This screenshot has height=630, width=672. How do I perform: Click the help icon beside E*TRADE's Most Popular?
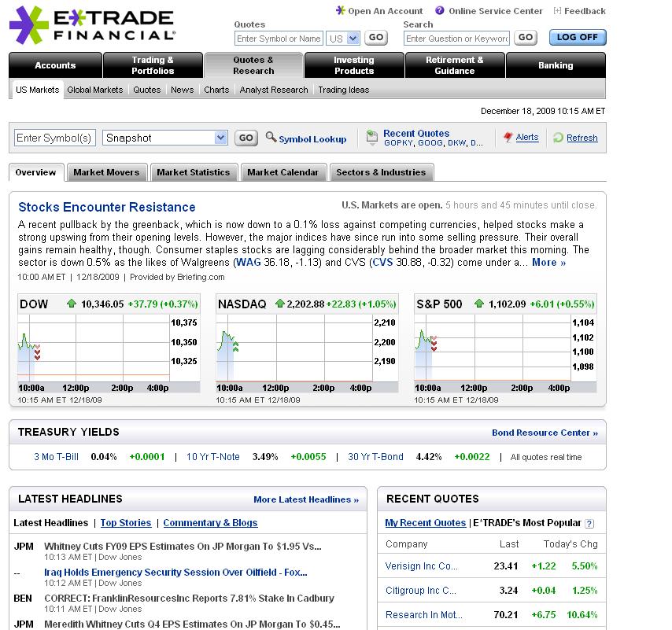(x=589, y=523)
